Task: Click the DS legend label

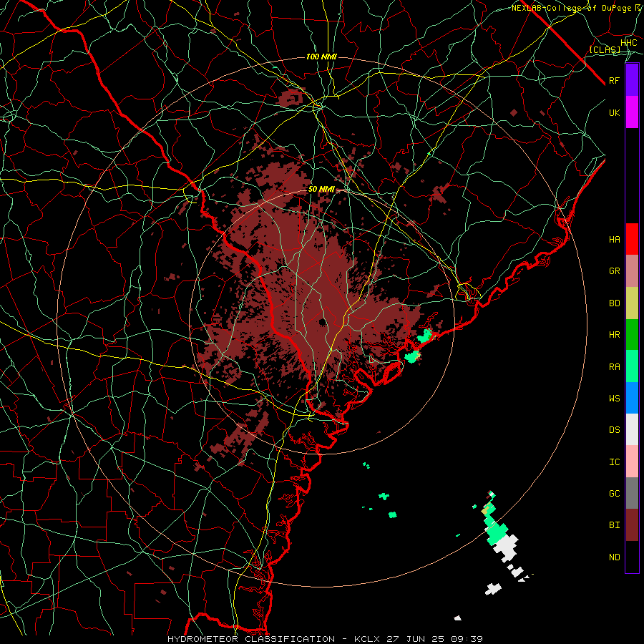Action: [614, 429]
